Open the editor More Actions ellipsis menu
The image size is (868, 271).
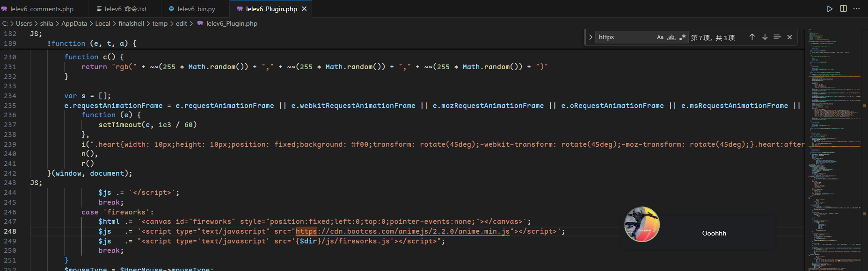coord(857,9)
